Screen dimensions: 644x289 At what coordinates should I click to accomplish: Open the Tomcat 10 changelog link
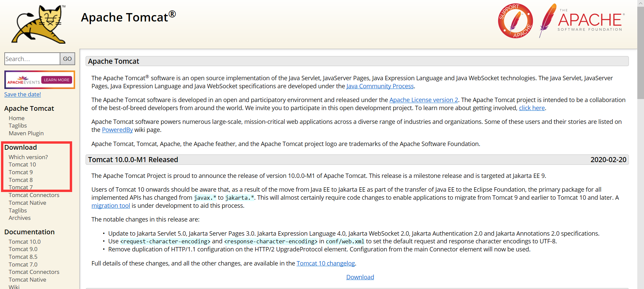(x=326, y=263)
